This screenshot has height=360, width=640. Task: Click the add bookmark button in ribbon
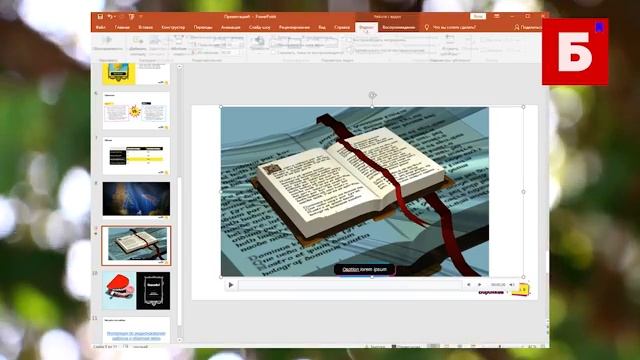(x=138, y=45)
